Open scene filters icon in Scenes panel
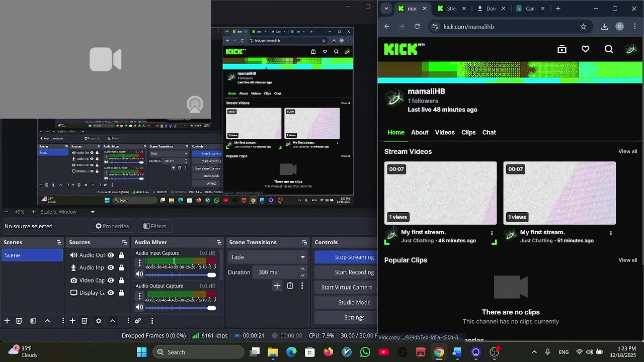Screen dimensions: 644x362 tap(33, 321)
